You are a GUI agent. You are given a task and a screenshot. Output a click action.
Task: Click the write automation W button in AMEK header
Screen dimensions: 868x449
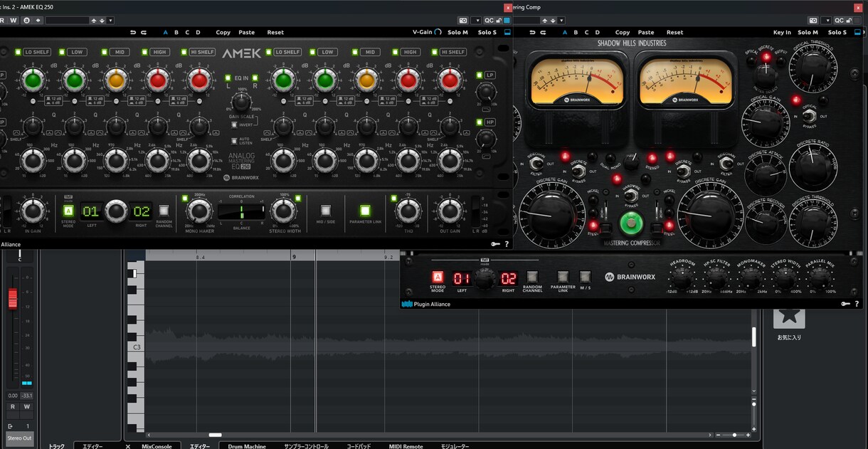click(13, 21)
